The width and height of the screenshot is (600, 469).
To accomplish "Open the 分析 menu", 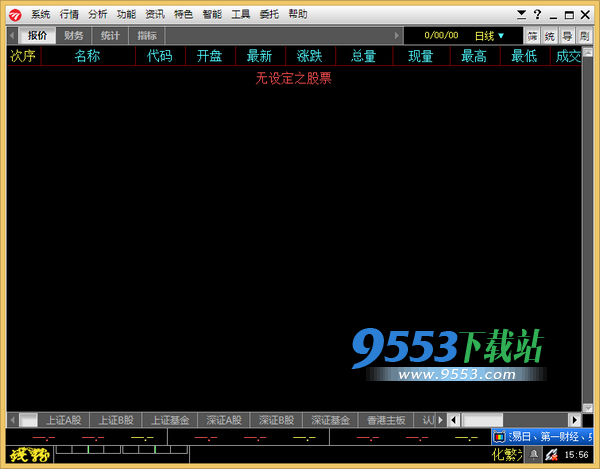I will 98,15.
